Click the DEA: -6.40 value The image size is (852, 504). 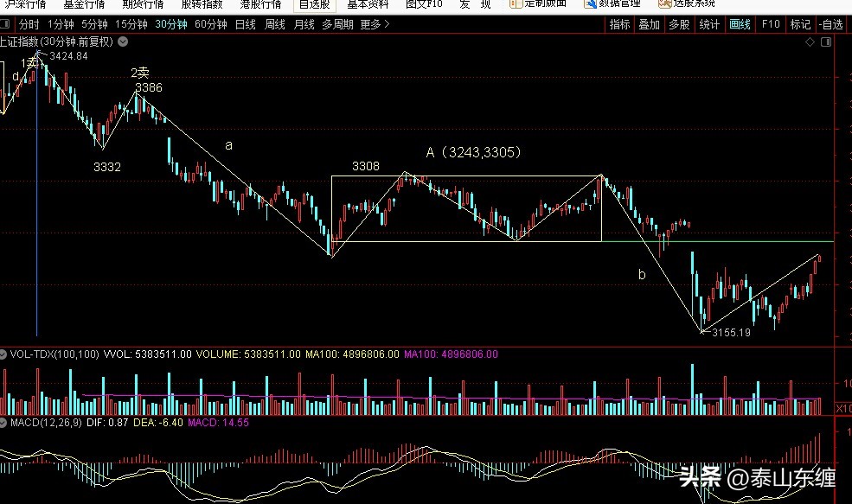coord(158,423)
